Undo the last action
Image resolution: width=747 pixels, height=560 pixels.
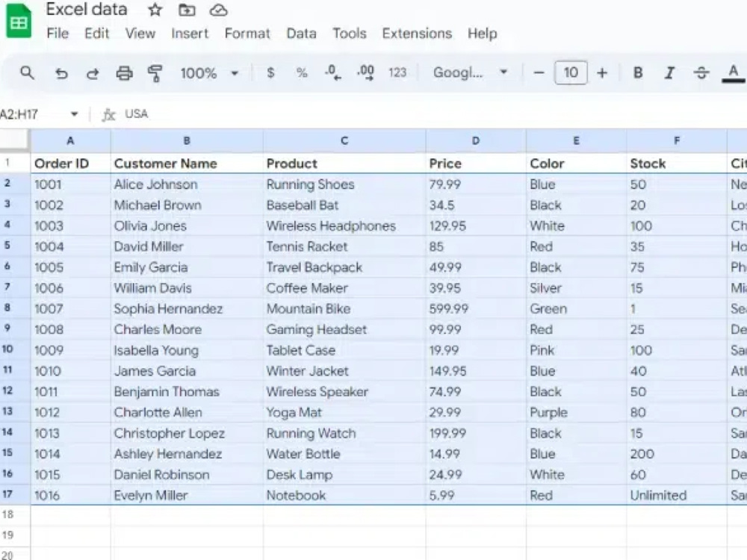(x=61, y=73)
